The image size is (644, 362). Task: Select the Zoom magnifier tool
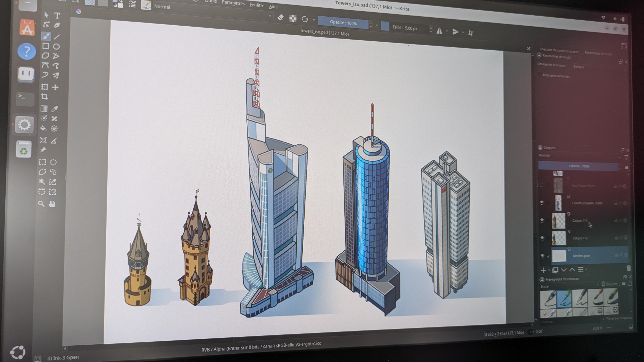click(x=41, y=204)
